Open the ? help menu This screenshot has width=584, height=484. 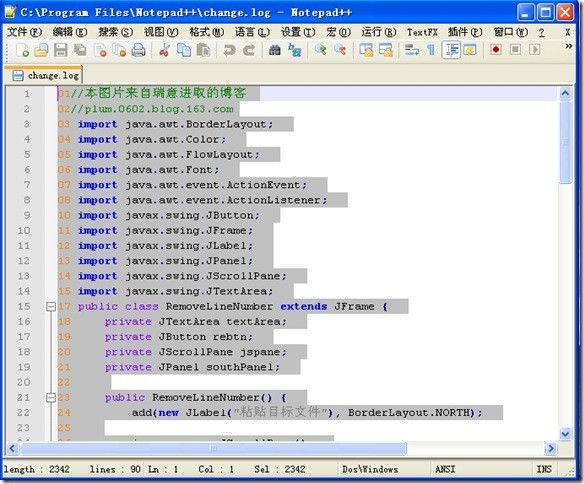point(542,33)
